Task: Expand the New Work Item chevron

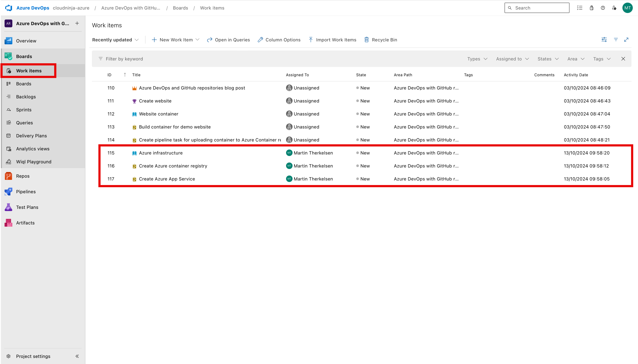Action: [197, 39]
